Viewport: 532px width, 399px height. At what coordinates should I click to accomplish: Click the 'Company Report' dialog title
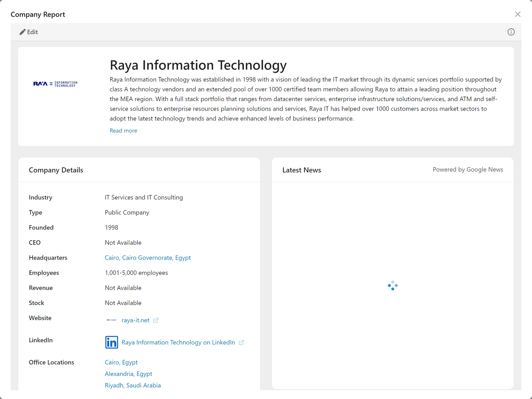click(x=38, y=15)
